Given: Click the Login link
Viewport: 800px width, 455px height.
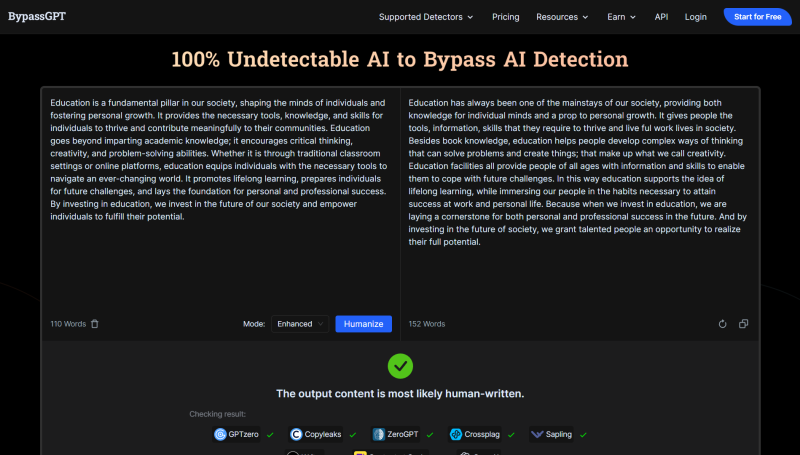Looking at the screenshot, I should click(695, 17).
